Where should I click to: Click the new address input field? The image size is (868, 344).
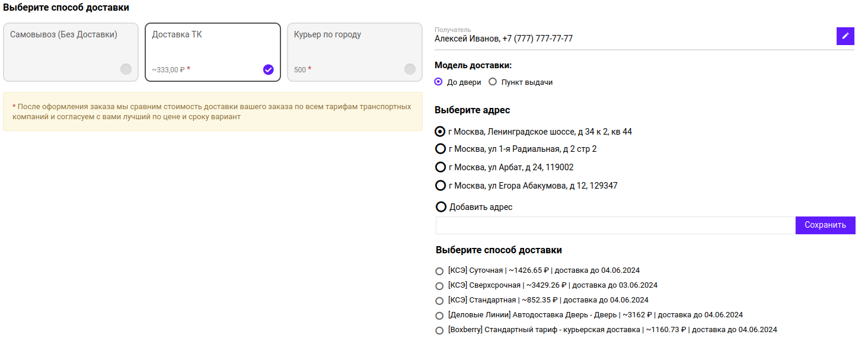[615, 225]
